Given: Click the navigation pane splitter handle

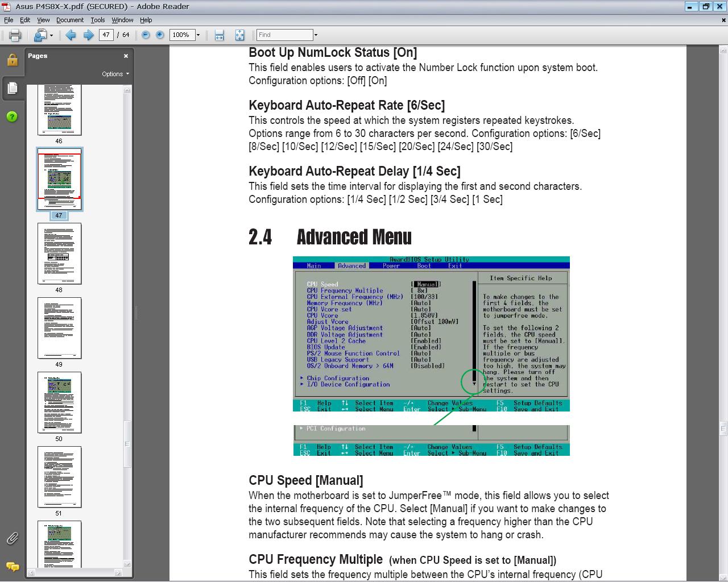Looking at the screenshot, I should [x=135, y=313].
